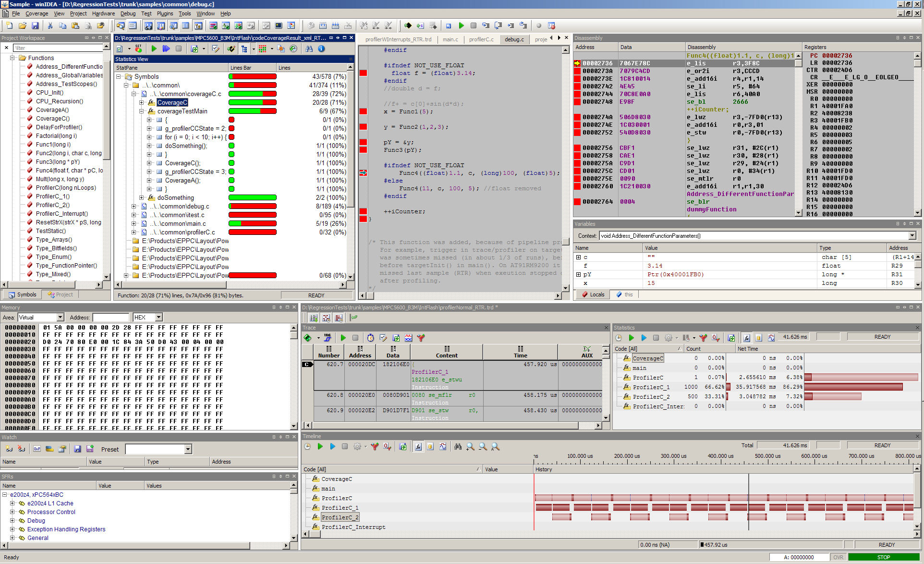This screenshot has width=924, height=564.
Task: Switch to the profilerC.c editor tab
Action: (481, 39)
